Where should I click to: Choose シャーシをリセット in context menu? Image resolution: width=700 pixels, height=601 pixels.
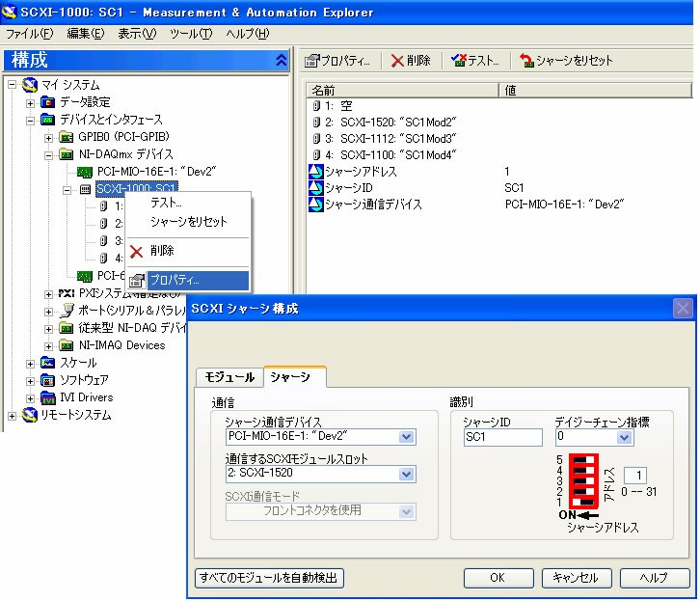[188, 222]
